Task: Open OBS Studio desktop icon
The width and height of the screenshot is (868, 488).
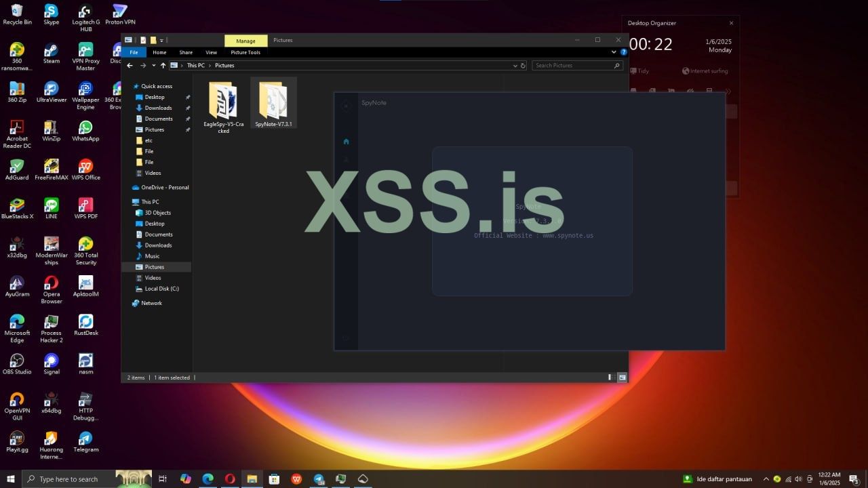Action: click(x=17, y=364)
